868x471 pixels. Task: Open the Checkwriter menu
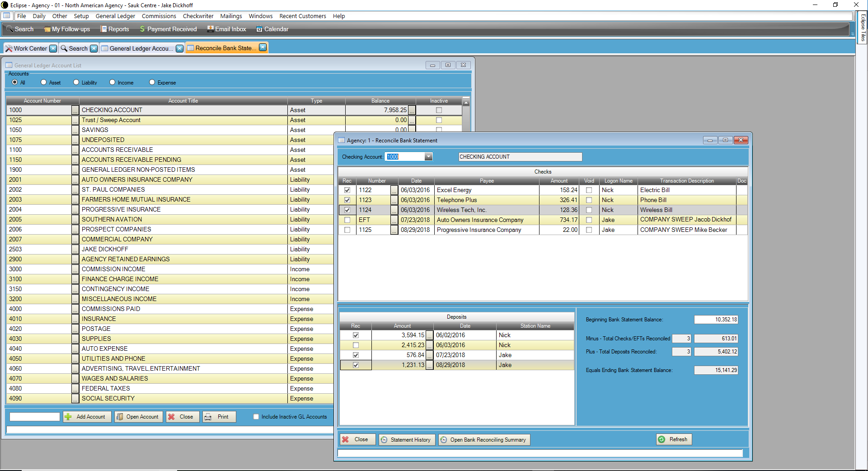(x=198, y=16)
